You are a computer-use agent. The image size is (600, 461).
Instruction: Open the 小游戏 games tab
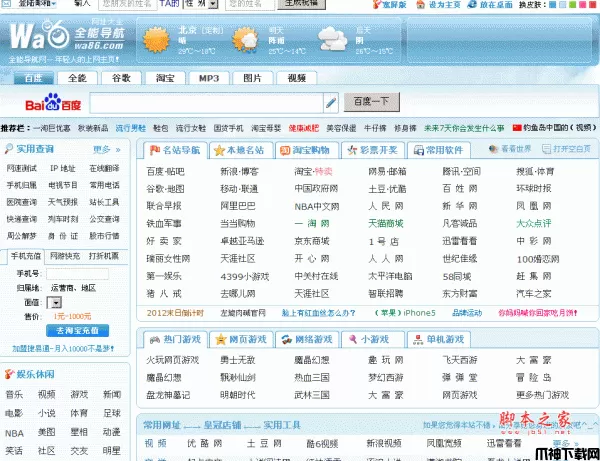375,340
